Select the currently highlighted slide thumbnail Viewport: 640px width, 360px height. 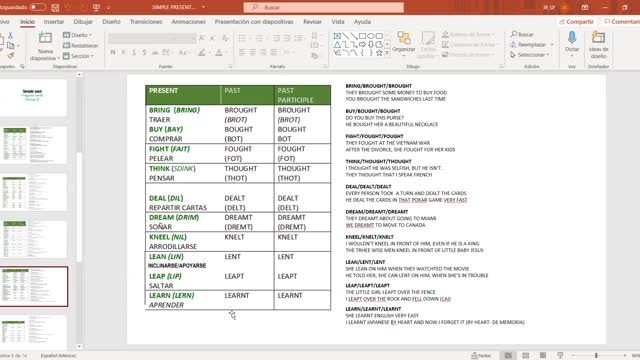click(34, 287)
